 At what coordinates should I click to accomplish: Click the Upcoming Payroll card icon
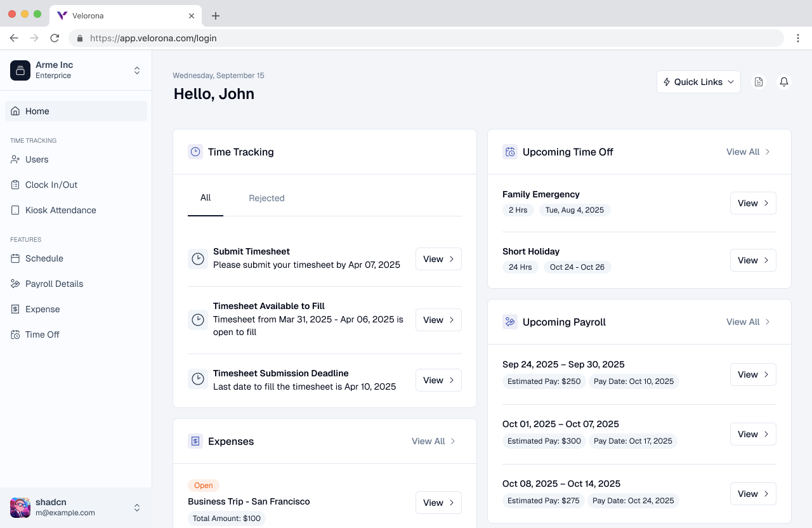coord(510,322)
